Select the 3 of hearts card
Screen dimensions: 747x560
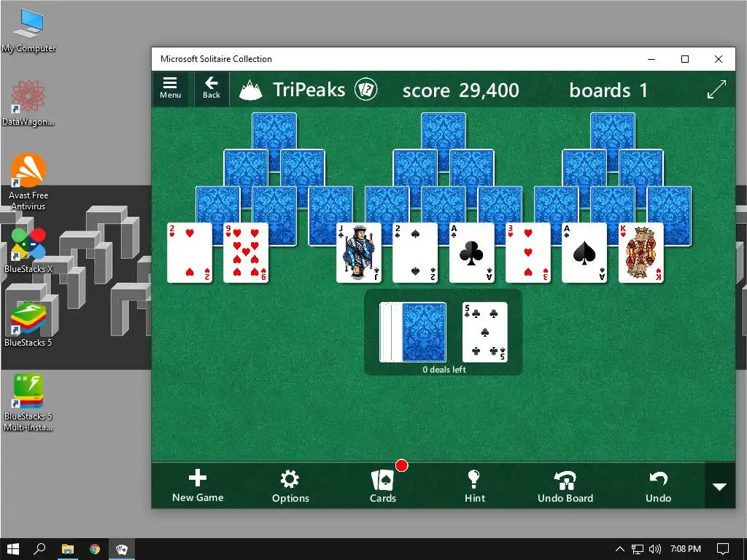pyautogui.click(x=528, y=253)
